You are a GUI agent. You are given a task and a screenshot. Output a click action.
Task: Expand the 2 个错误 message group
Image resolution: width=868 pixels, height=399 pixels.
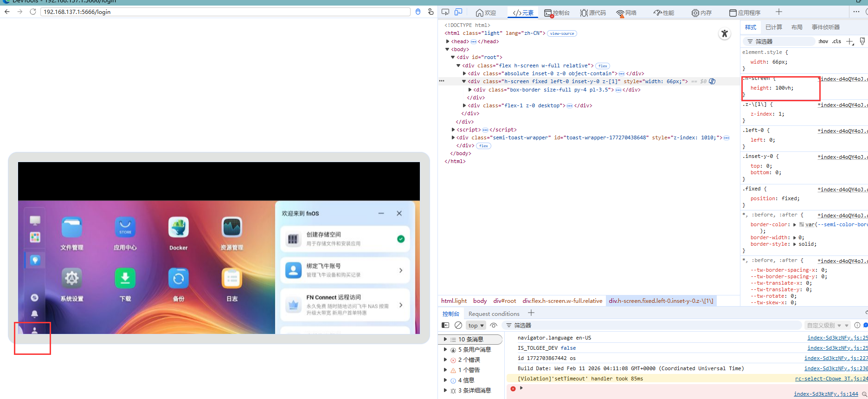tap(445, 360)
